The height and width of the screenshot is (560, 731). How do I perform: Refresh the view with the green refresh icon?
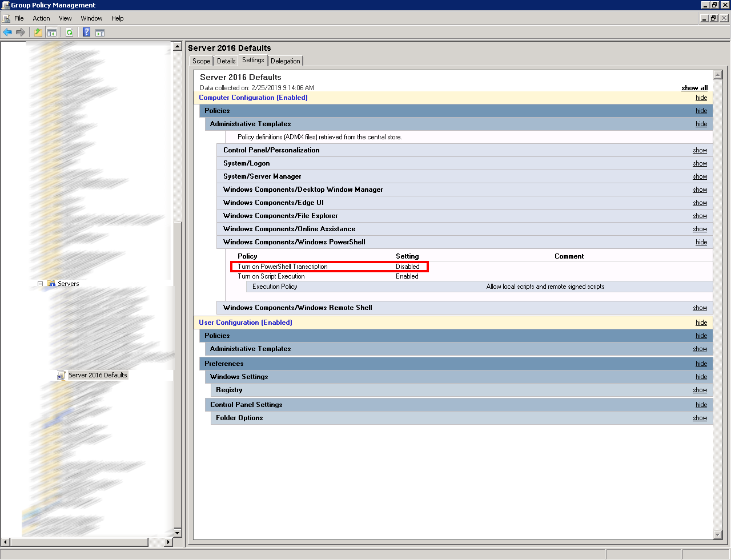pyautogui.click(x=69, y=32)
